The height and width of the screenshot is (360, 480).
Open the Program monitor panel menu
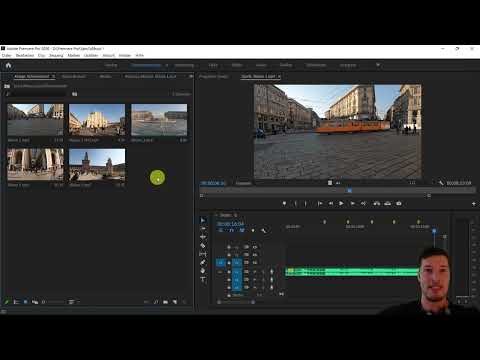(x=279, y=76)
